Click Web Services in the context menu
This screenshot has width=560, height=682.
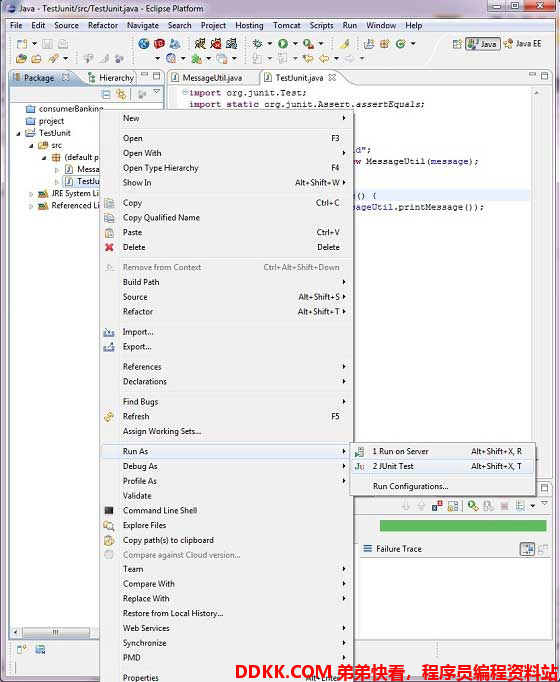point(146,628)
